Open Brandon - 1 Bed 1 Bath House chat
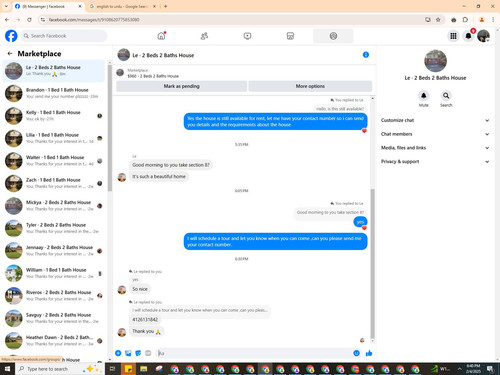This screenshot has width=500, height=375. (54, 93)
